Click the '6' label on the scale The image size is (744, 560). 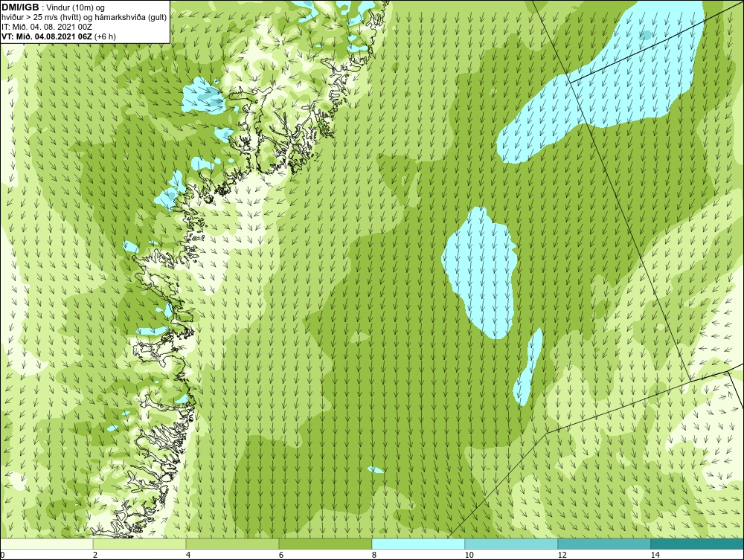pos(281,556)
